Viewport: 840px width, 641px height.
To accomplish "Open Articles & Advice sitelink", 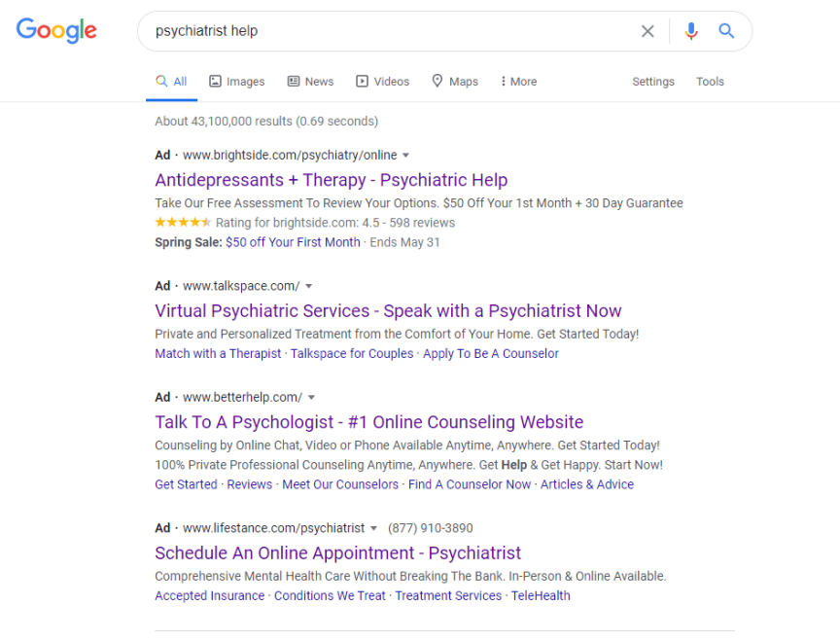I will [586, 484].
